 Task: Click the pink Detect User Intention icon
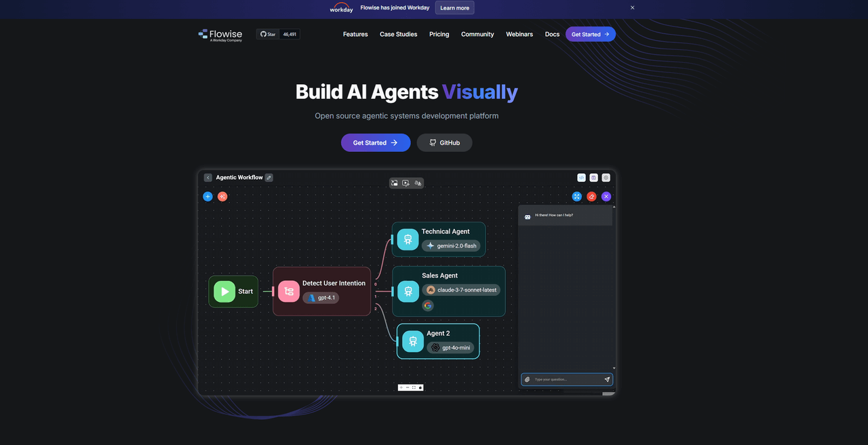289,292
